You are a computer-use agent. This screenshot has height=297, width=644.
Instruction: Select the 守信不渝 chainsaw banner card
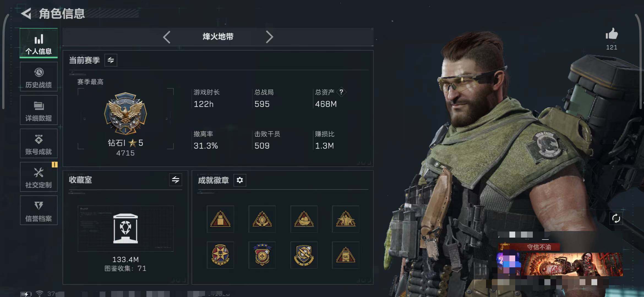pyautogui.click(x=560, y=260)
